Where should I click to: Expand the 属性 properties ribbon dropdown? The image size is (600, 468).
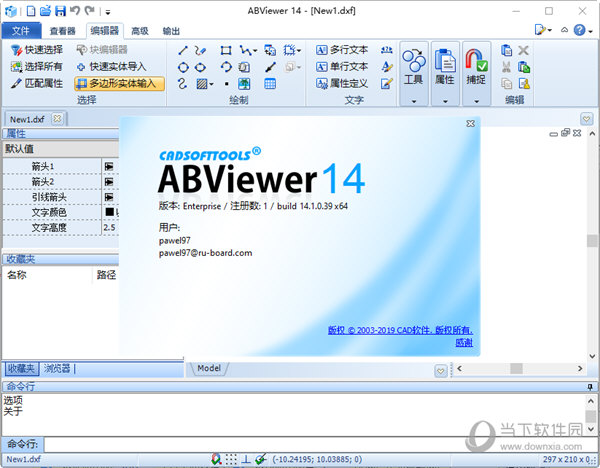tap(445, 101)
